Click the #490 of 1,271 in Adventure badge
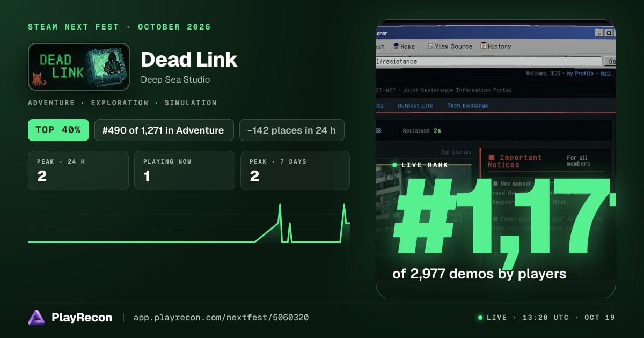 164,130
